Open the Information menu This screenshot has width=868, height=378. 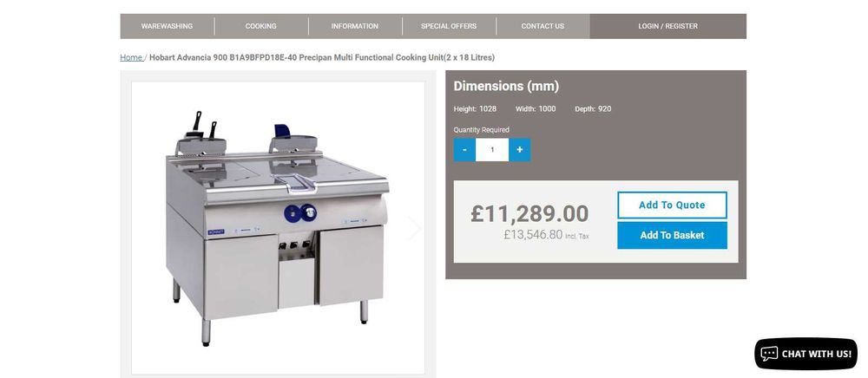pos(355,26)
